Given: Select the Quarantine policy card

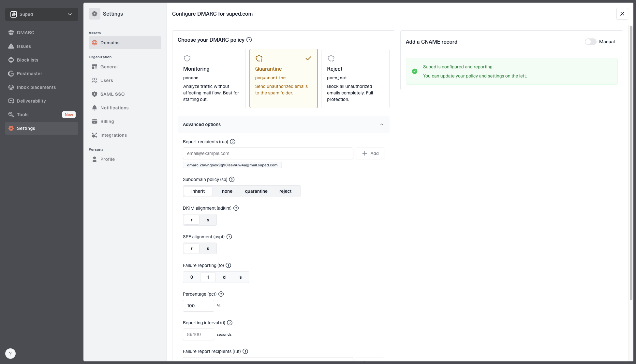Looking at the screenshot, I should (x=284, y=78).
